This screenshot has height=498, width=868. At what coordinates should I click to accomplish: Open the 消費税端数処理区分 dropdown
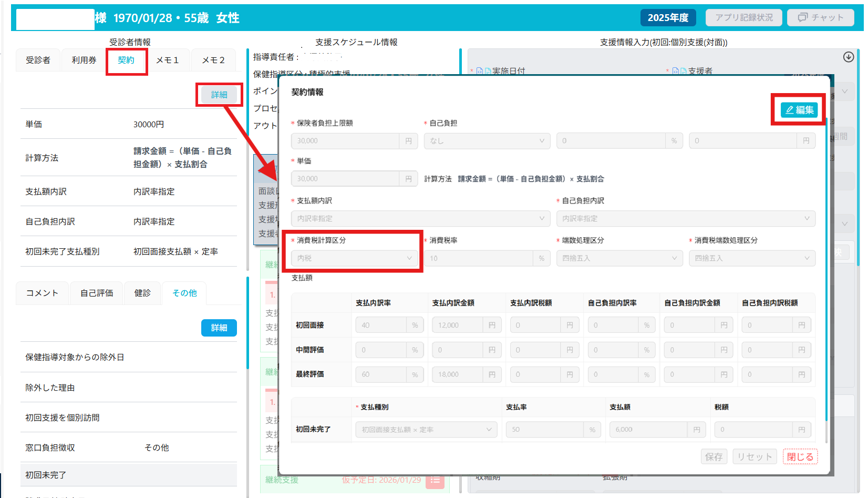pos(751,258)
